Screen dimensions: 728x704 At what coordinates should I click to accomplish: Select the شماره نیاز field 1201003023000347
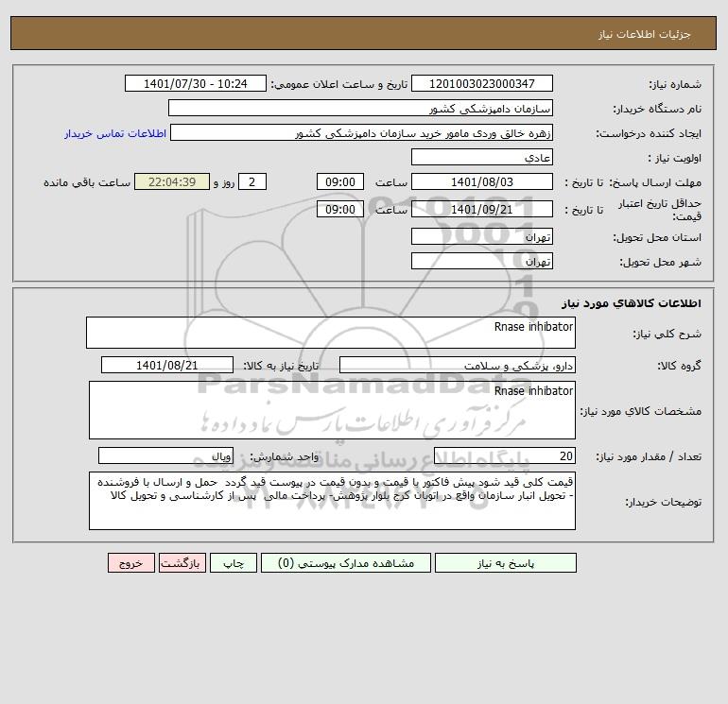pos(482,83)
